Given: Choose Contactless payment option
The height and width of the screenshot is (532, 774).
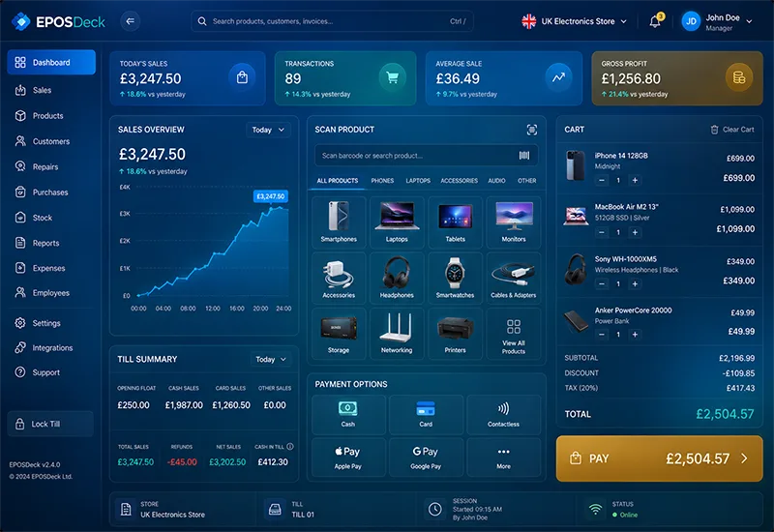Looking at the screenshot, I should 503,414.
